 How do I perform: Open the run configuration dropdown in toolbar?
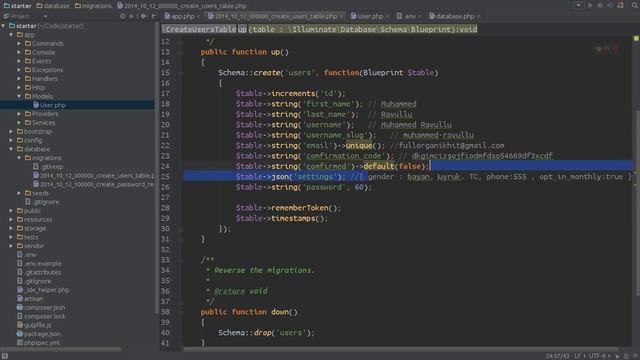[x=579, y=5]
